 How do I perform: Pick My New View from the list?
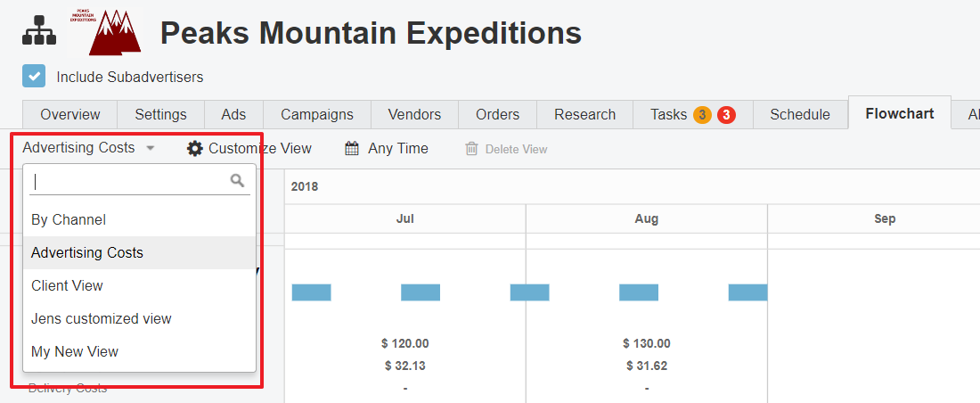(75, 352)
